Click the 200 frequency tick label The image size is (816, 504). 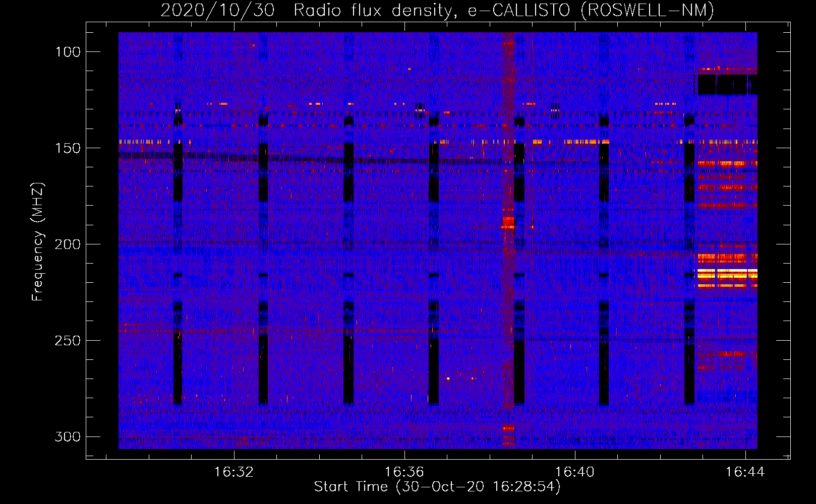[x=68, y=244]
